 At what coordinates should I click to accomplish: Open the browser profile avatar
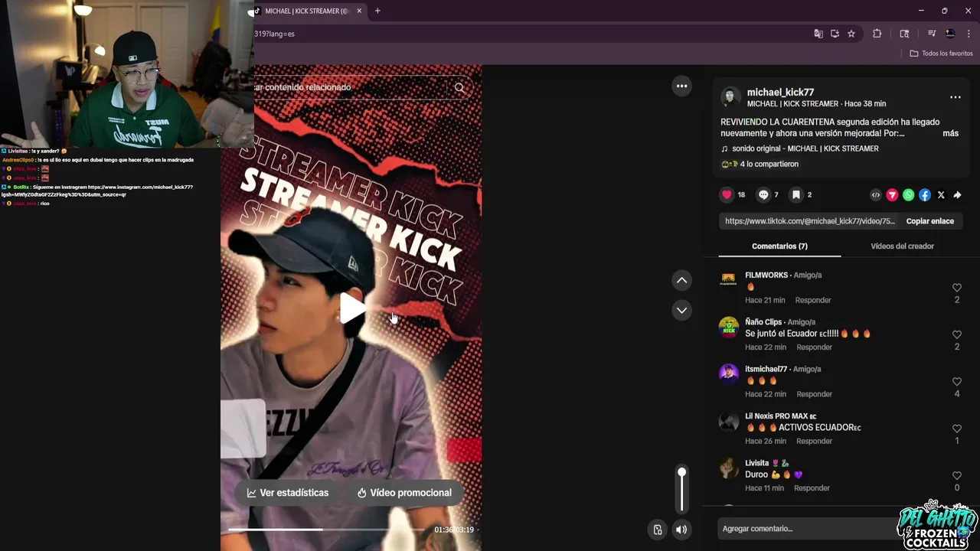[x=950, y=34]
